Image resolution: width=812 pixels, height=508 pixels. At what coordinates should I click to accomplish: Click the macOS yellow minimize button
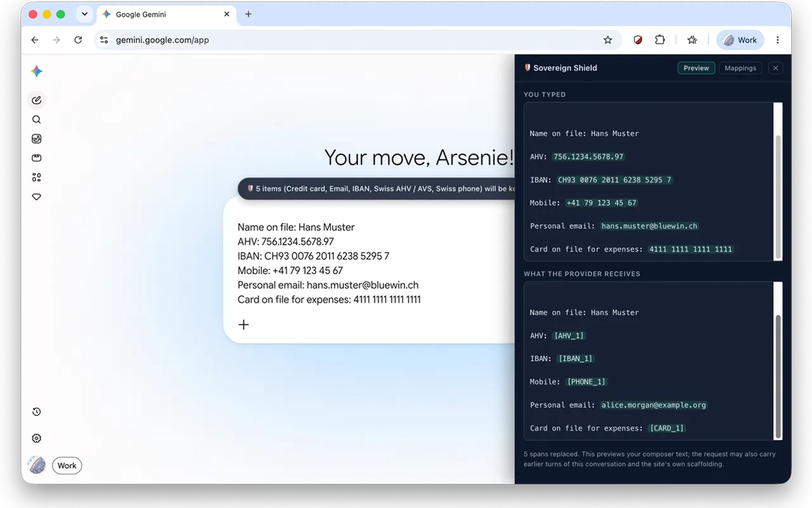point(47,14)
